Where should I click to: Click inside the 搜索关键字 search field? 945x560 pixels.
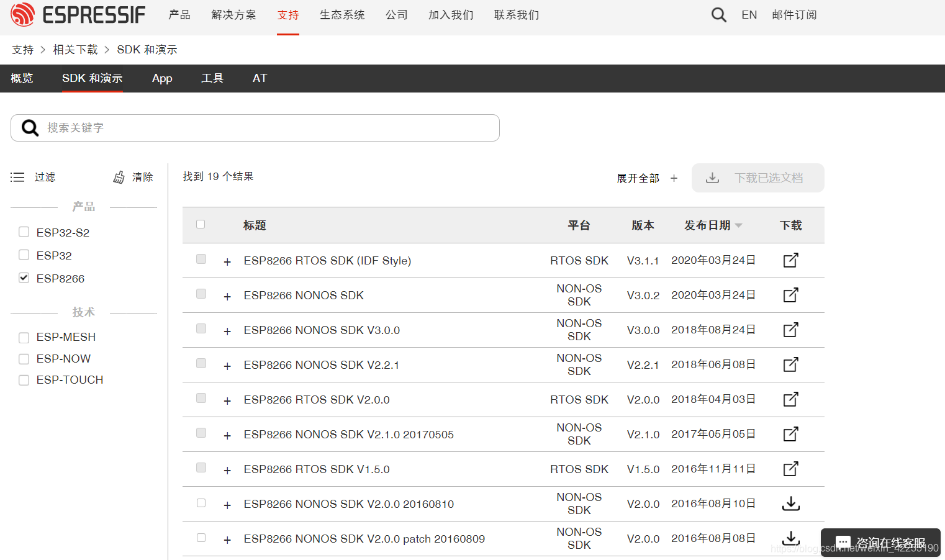(x=248, y=128)
